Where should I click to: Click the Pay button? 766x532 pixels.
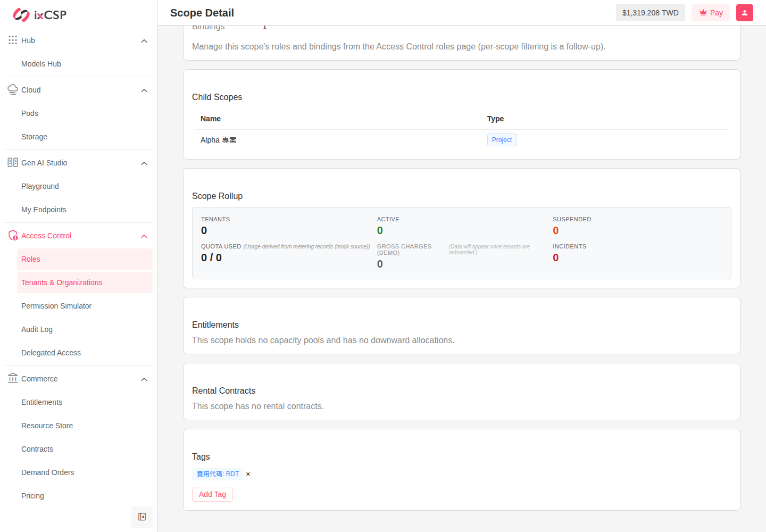[x=711, y=13]
